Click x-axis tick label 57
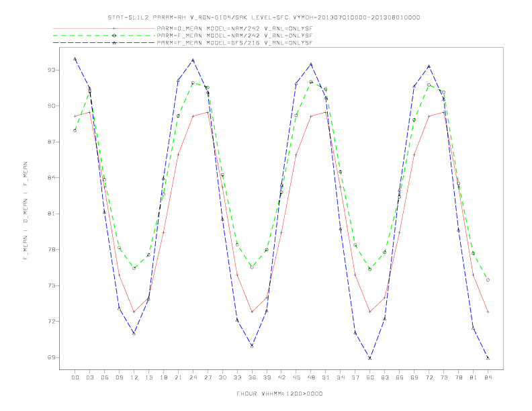The image size is (532, 411). (x=355, y=377)
